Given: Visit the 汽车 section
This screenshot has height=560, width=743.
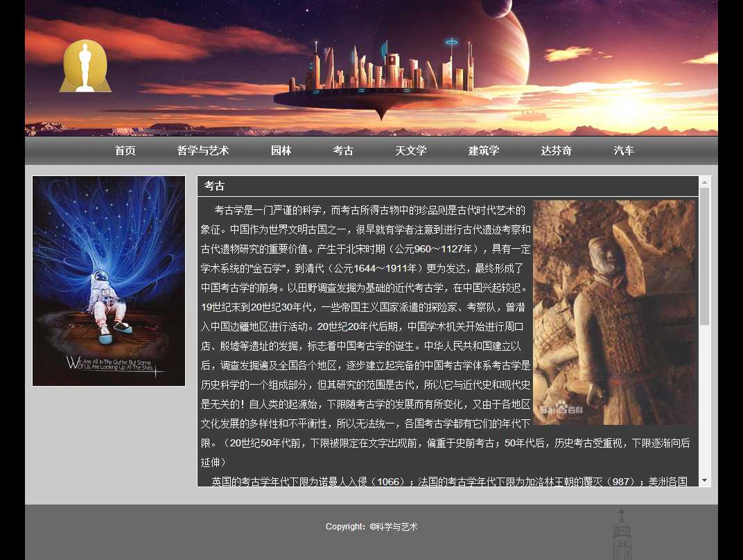Looking at the screenshot, I should (623, 150).
